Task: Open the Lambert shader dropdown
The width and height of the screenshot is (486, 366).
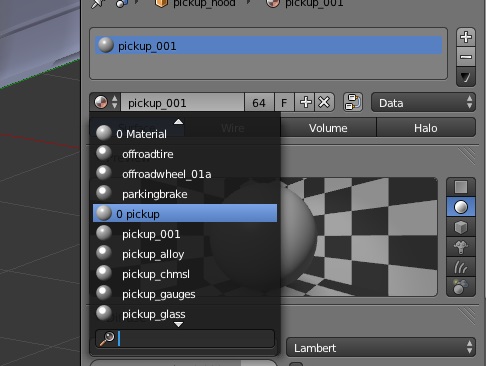Action: pyautogui.click(x=381, y=348)
